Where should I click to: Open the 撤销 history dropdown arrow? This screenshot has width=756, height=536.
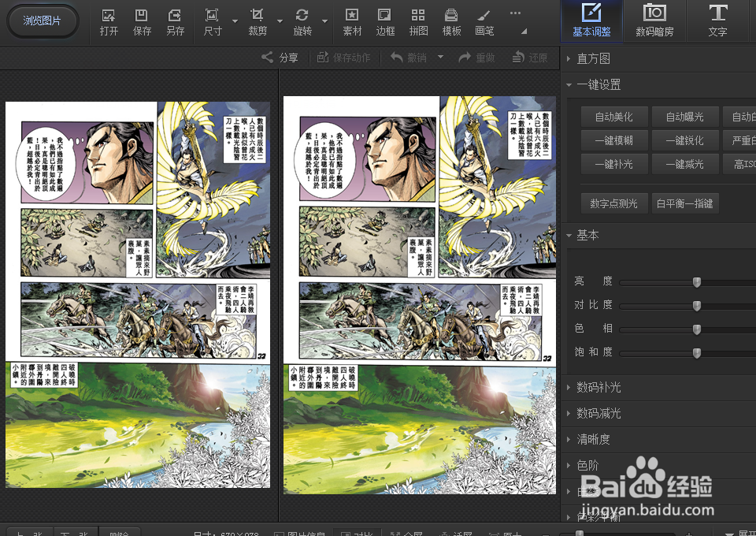point(440,57)
